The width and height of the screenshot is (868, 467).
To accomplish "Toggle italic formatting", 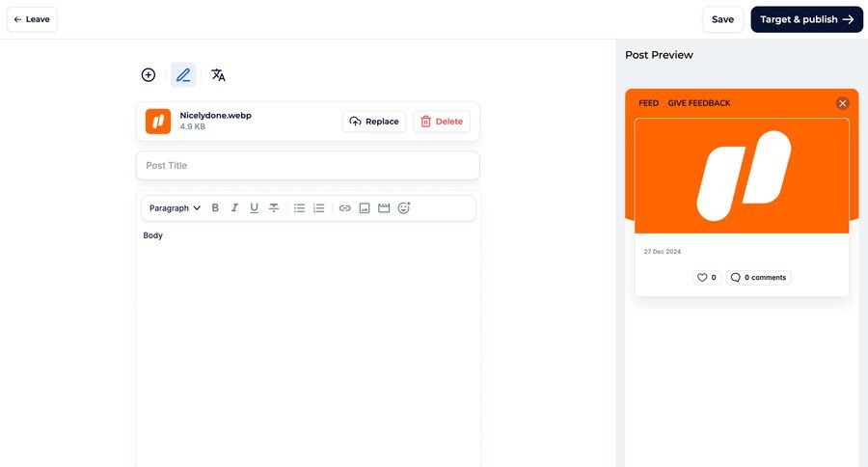I will (234, 207).
